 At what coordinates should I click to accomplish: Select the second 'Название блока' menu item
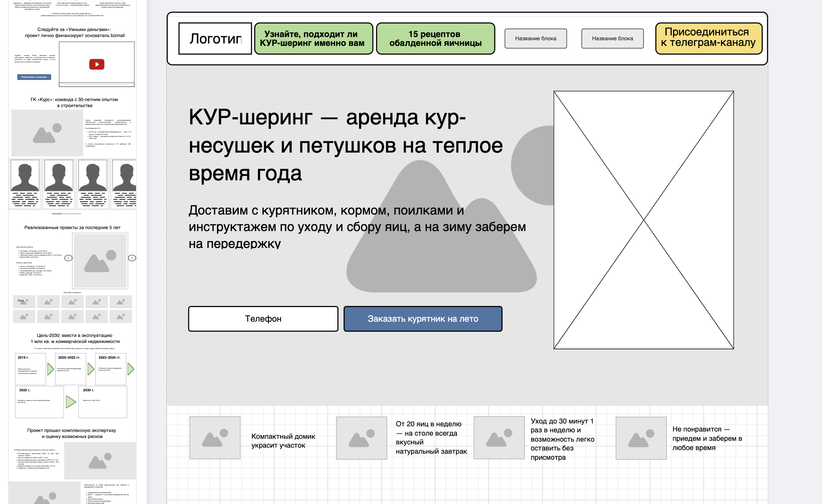coord(612,39)
